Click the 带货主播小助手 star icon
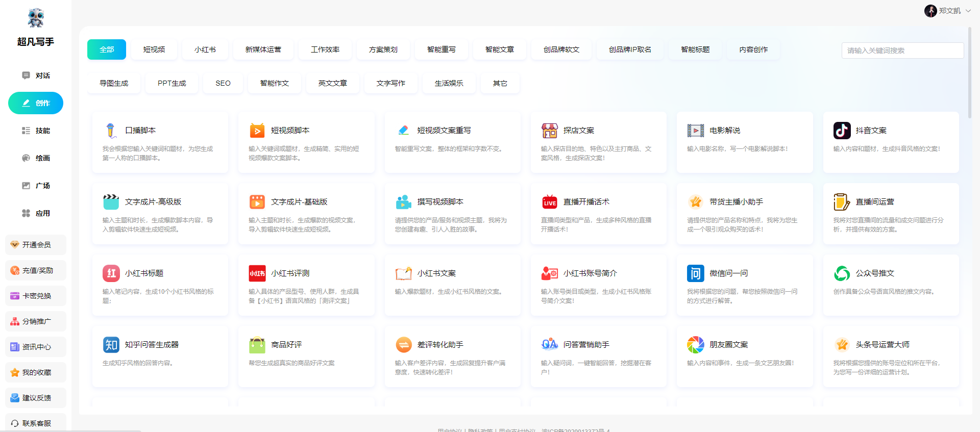Screen dimensions: 980x432 tap(695, 202)
